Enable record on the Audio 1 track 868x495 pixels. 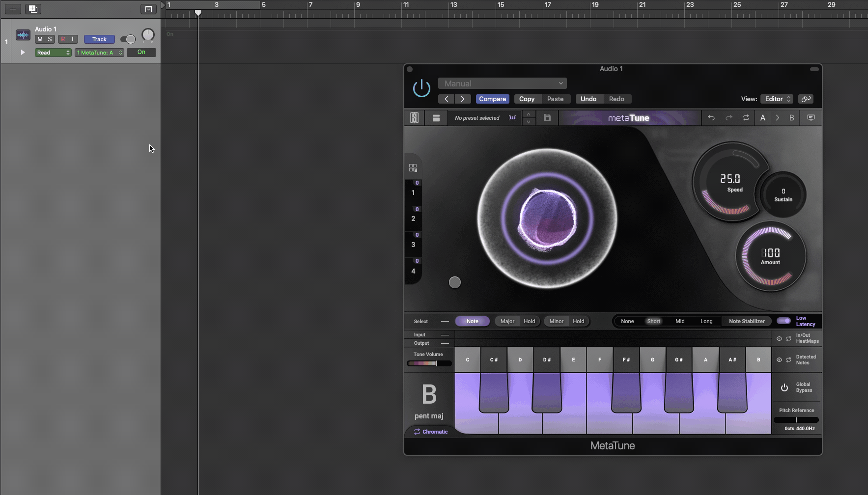(x=63, y=39)
